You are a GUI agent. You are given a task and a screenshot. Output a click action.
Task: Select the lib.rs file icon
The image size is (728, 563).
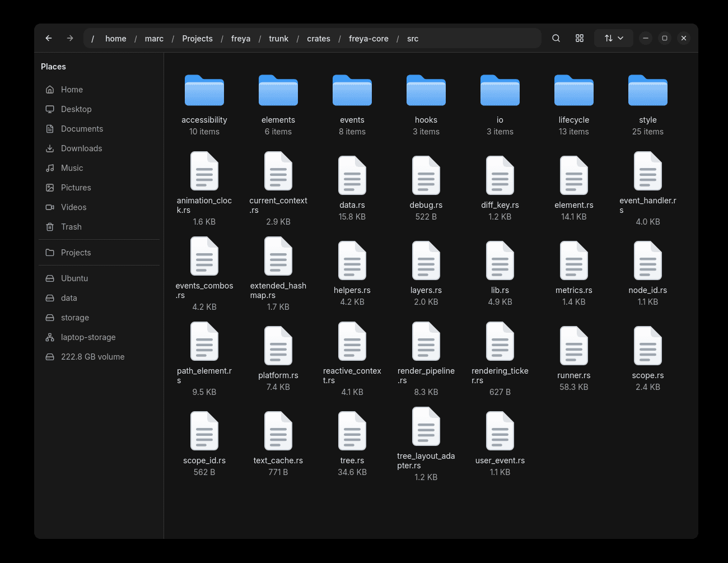click(x=500, y=260)
